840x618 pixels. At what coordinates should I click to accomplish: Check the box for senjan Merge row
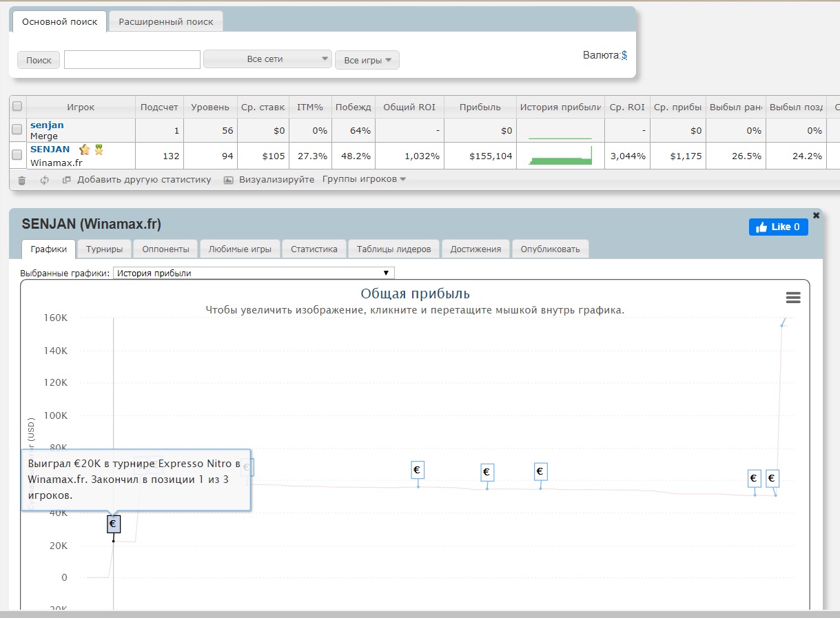pos(18,130)
